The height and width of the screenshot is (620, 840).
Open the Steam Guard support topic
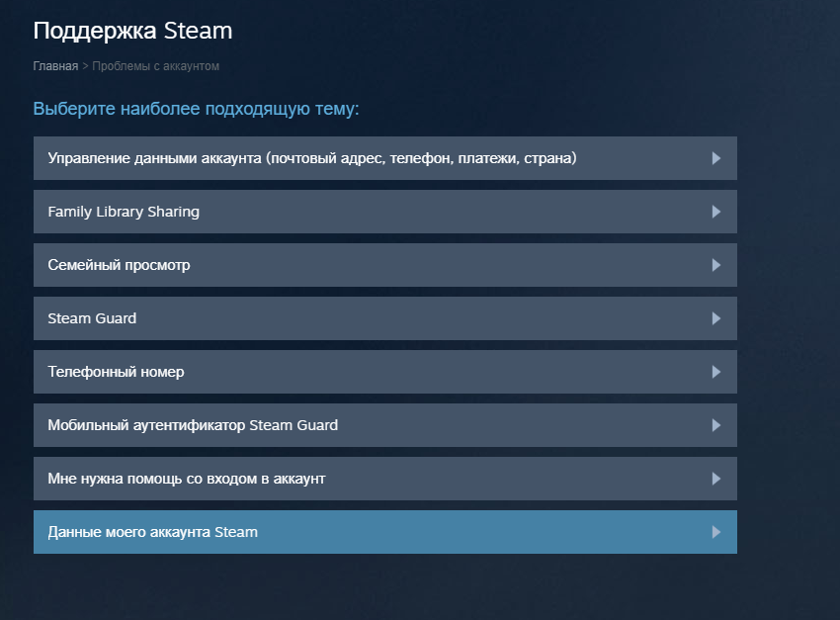click(385, 318)
